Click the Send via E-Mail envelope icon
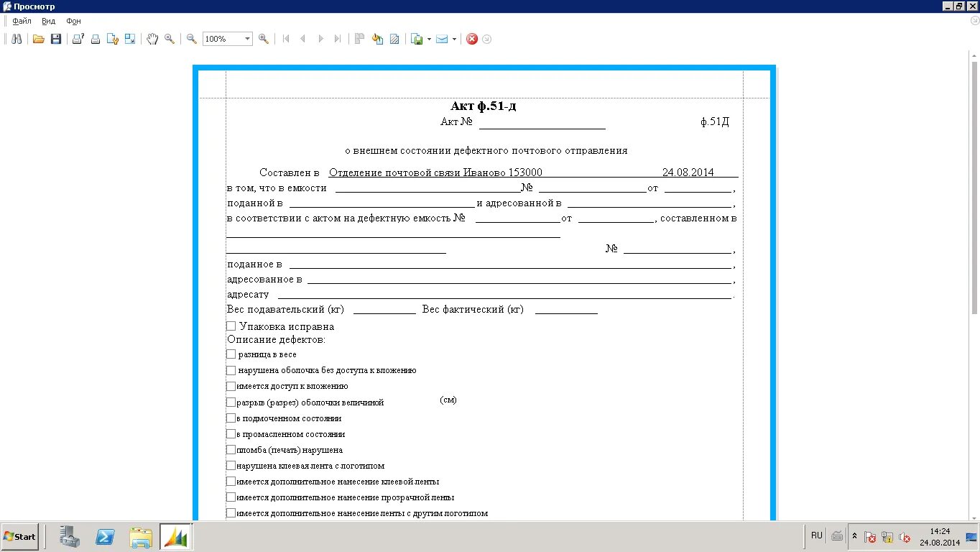Viewport: 980px width, 552px height. (442, 39)
